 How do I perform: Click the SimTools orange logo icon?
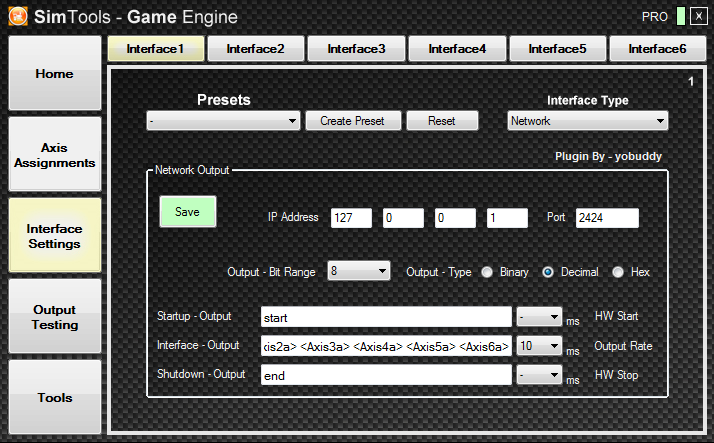(x=18, y=16)
